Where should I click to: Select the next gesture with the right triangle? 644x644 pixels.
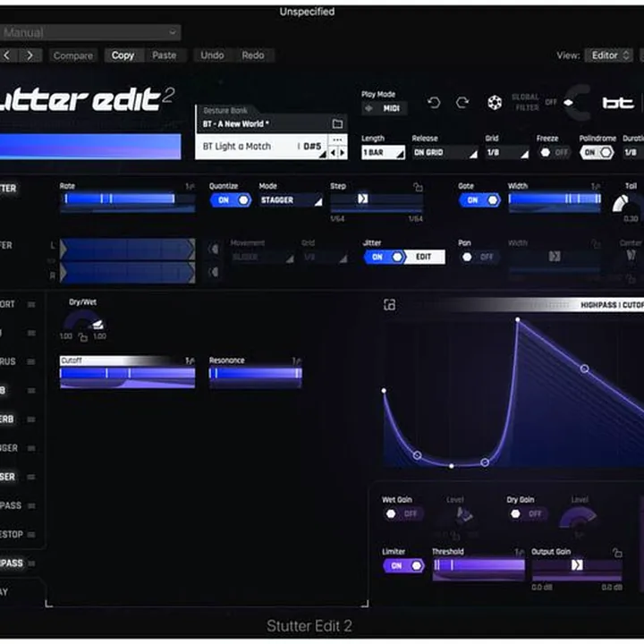[342, 153]
